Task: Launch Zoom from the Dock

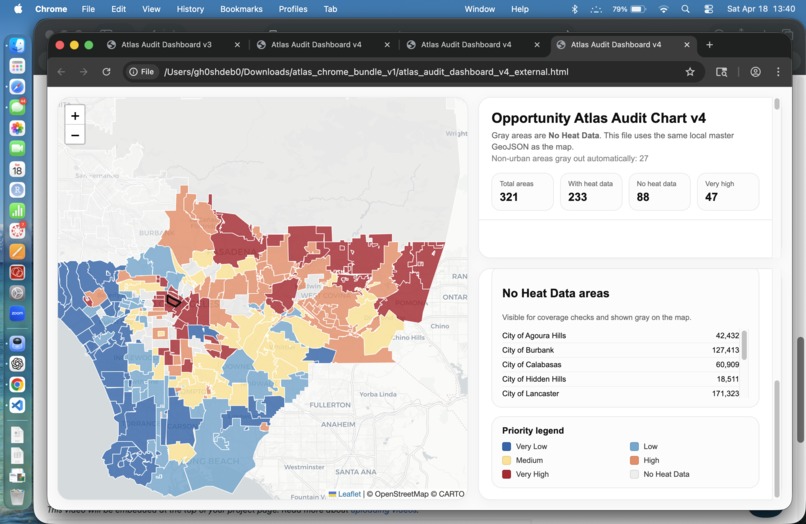Action: (x=17, y=313)
